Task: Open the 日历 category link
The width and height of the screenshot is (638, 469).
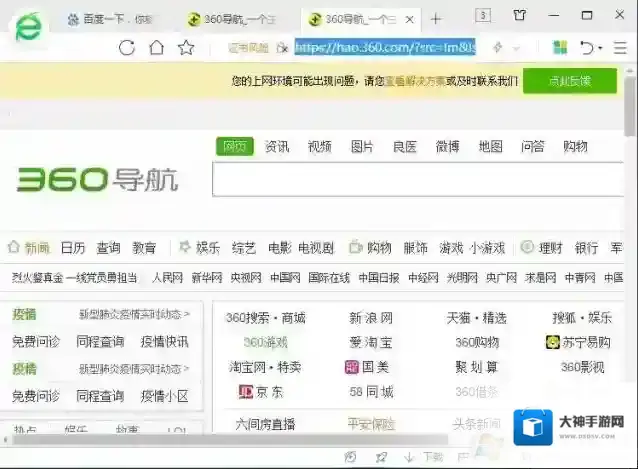Action: coord(73,248)
